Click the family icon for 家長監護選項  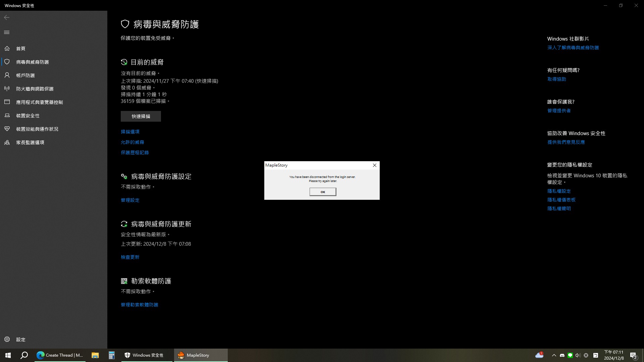(7, 142)
